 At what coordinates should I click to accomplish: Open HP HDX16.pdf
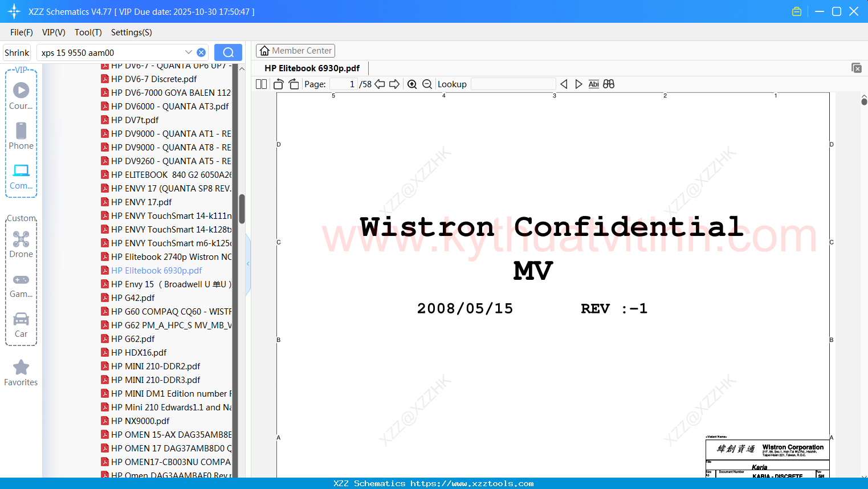tap(138, 353)
